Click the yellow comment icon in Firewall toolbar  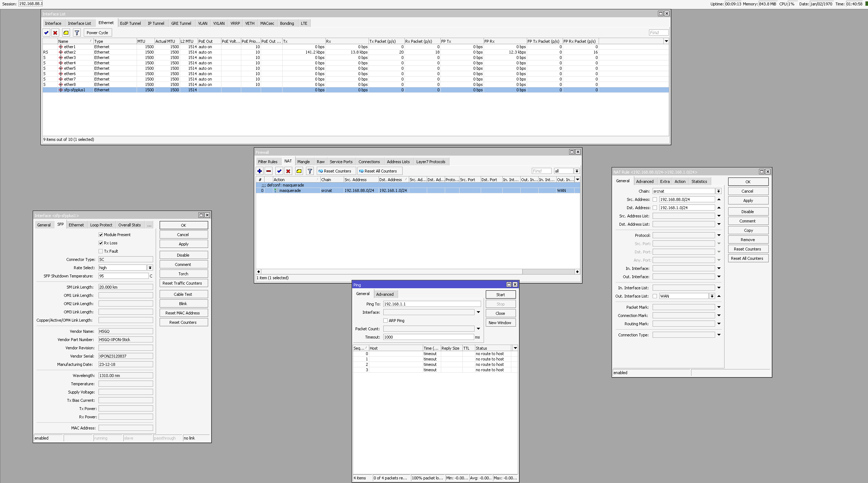[x=299, y=171]
